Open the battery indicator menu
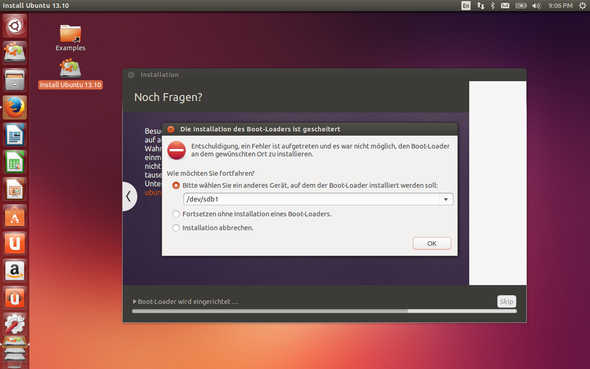The image size is (590, 369). pos(521,6)
